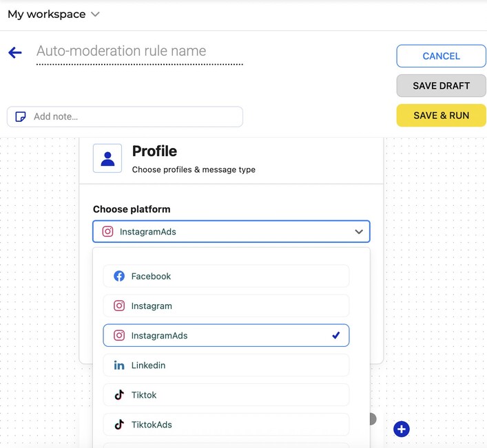Viewport: 487px width, 448px height.
Task: Expand the My workspace dropdown chevron
Action: pyautogui.click(x=95, y=14)
